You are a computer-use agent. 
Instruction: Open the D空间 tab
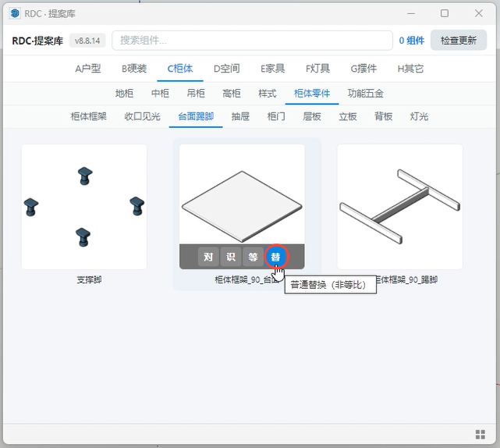click(227, 69)
